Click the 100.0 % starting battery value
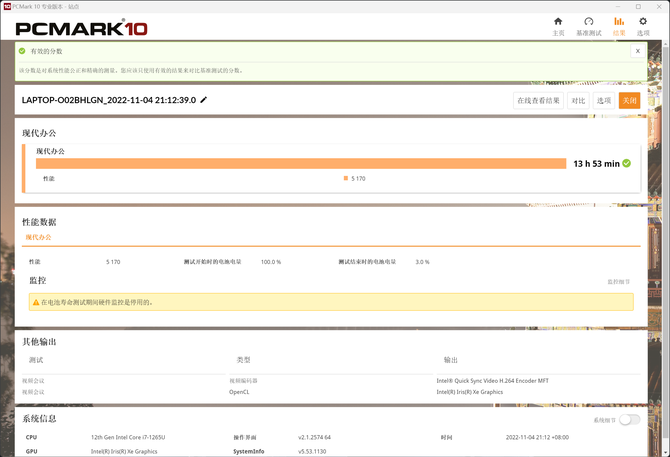The height and width of the screenshot is (457, 670). tap(271, 262)
